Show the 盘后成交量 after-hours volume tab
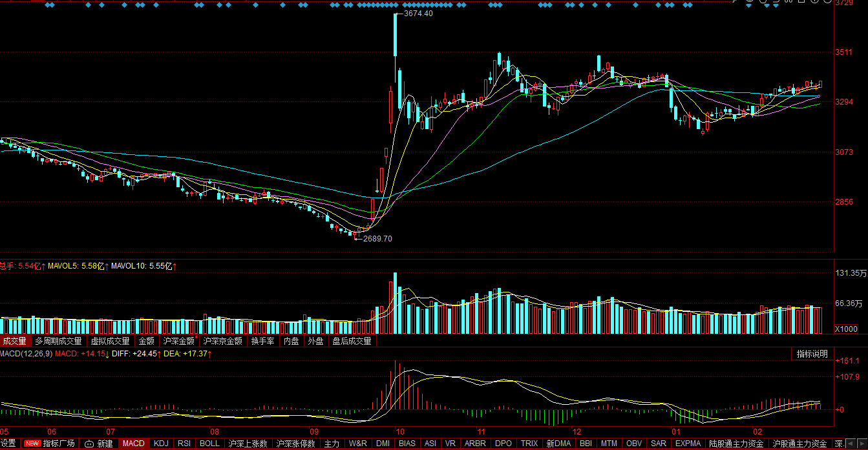The height and width of the screenshot is (450, 868). (352, 341)
